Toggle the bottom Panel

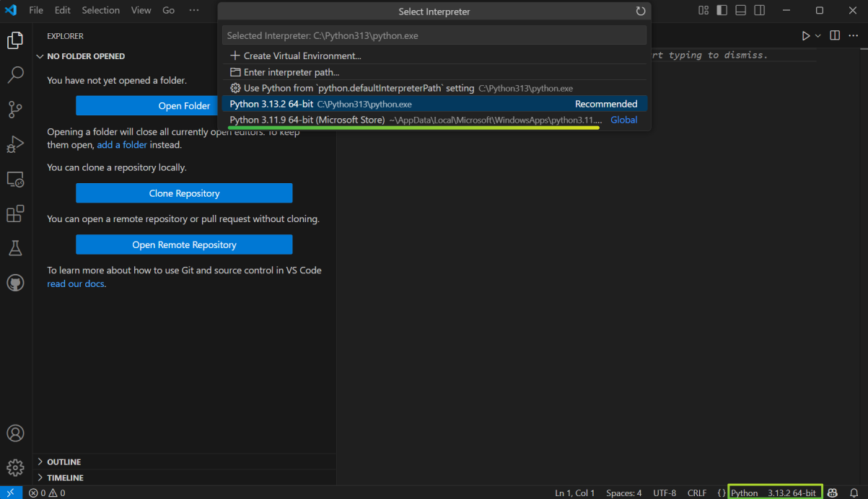click(x=741, y=10)
